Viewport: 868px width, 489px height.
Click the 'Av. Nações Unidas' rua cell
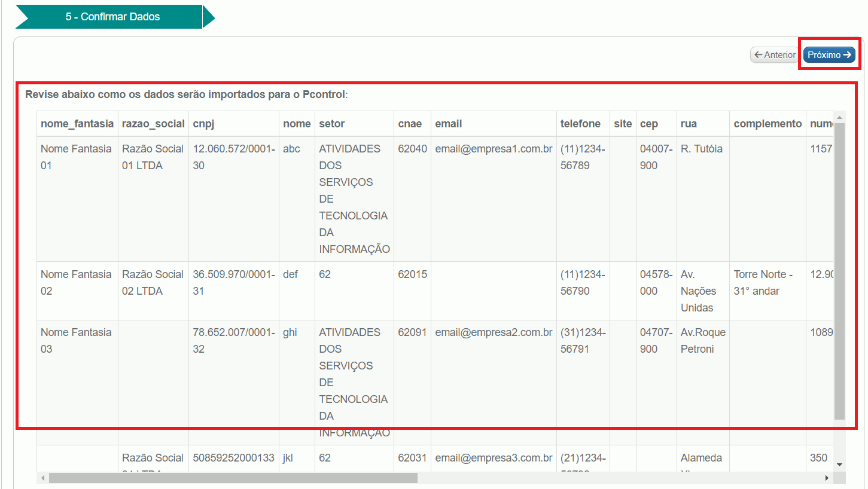click(703, 291)
